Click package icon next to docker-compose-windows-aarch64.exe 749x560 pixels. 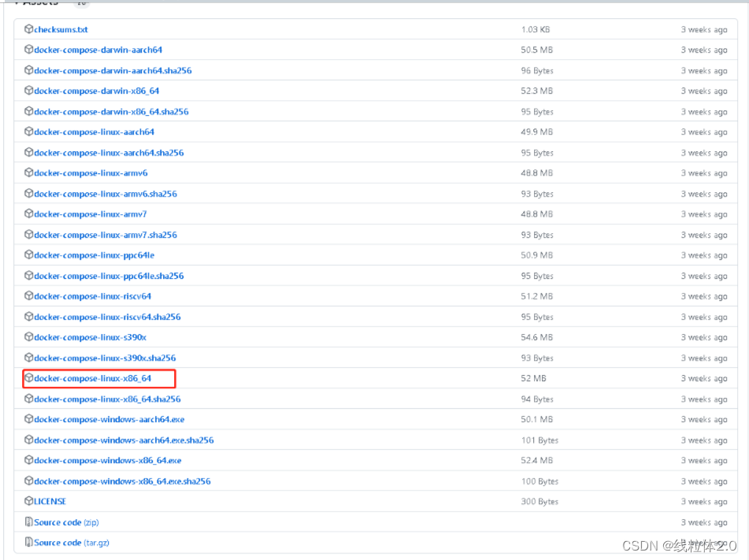28,419
